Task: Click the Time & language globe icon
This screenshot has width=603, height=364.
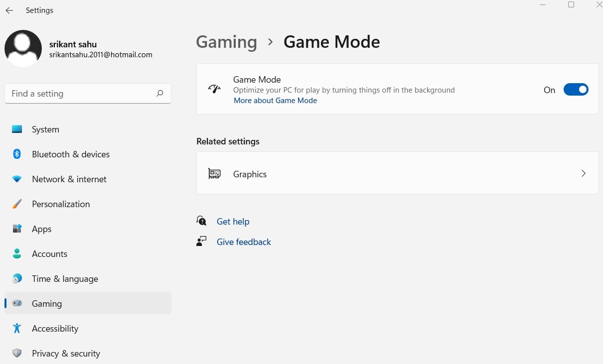Action: point(17,279)
